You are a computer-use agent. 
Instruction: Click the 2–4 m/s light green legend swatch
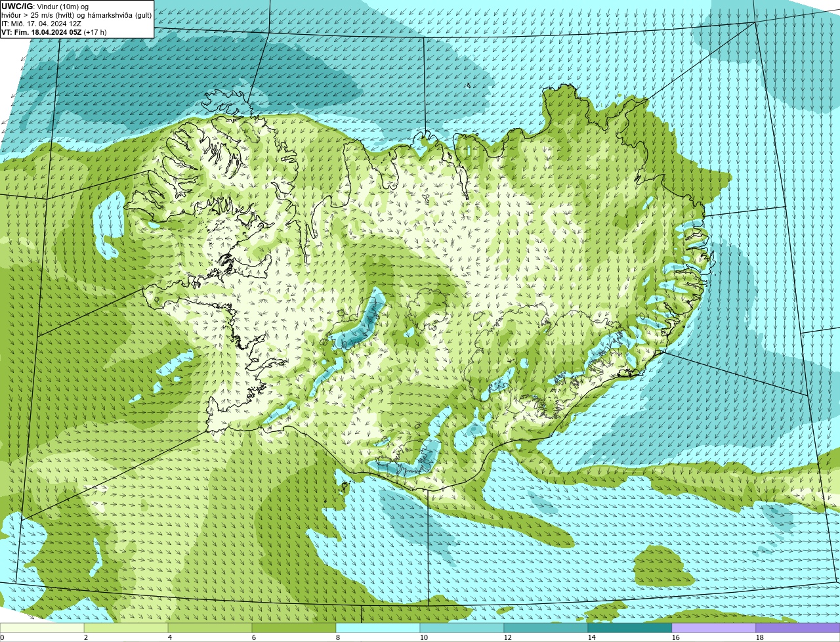(126, 628)
